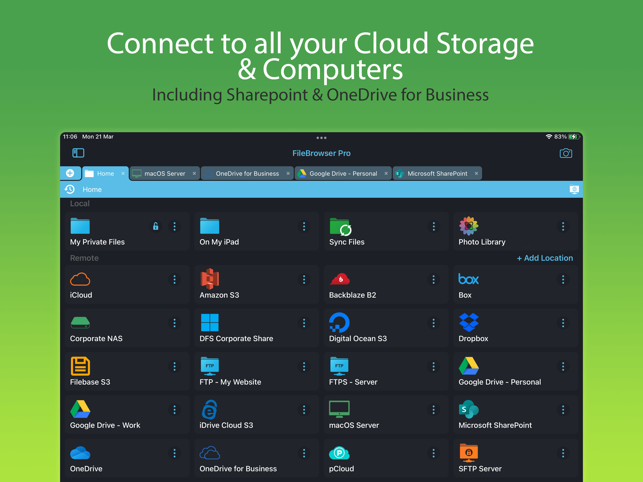Open Google Drive - Work location
Image resolution: width=643 pixels, height=482 pixels.
click(127, 415)
